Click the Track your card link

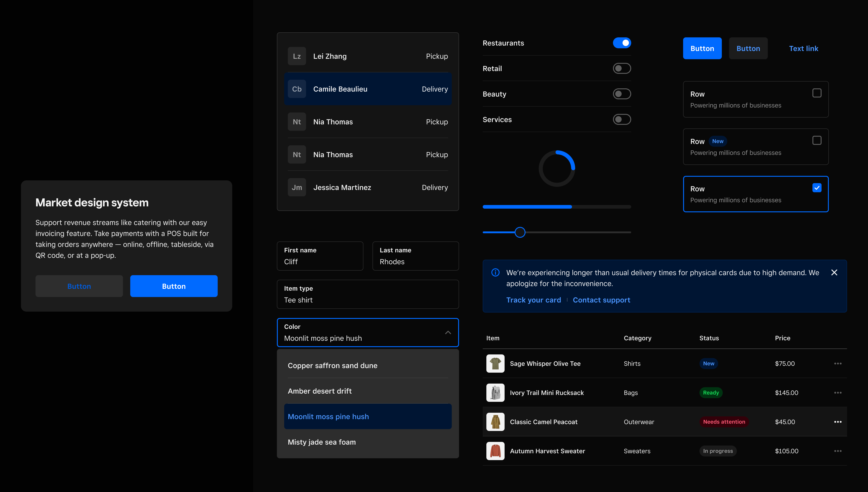tap(534, 300)
